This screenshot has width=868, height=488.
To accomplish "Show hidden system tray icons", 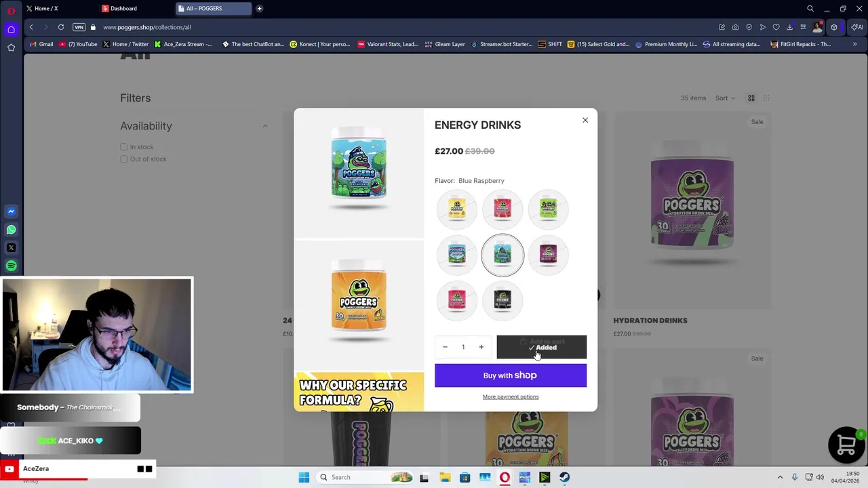I will 780,477.
